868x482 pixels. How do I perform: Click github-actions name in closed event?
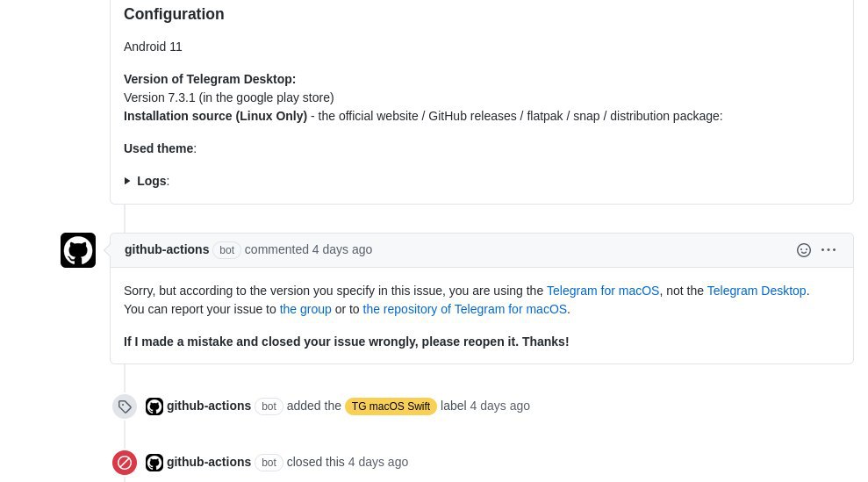[209, 462]
